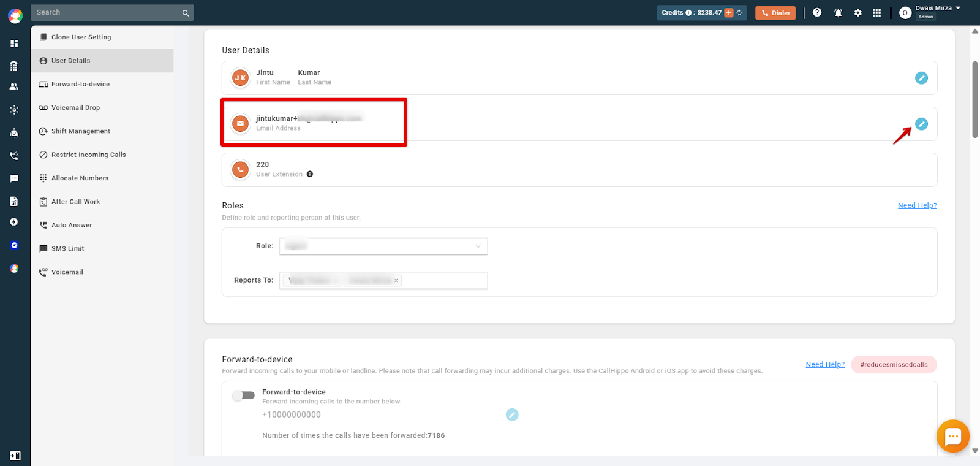The width and height of the screenshot is (980, 466).
Task: Open notifications bell icon
Action: 838,13
